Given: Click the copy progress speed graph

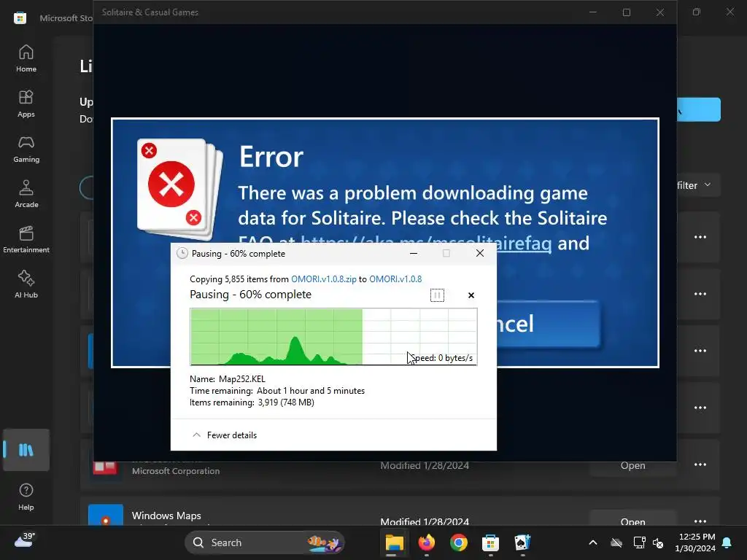Looking at the screenshot, I should pos(333,337).
